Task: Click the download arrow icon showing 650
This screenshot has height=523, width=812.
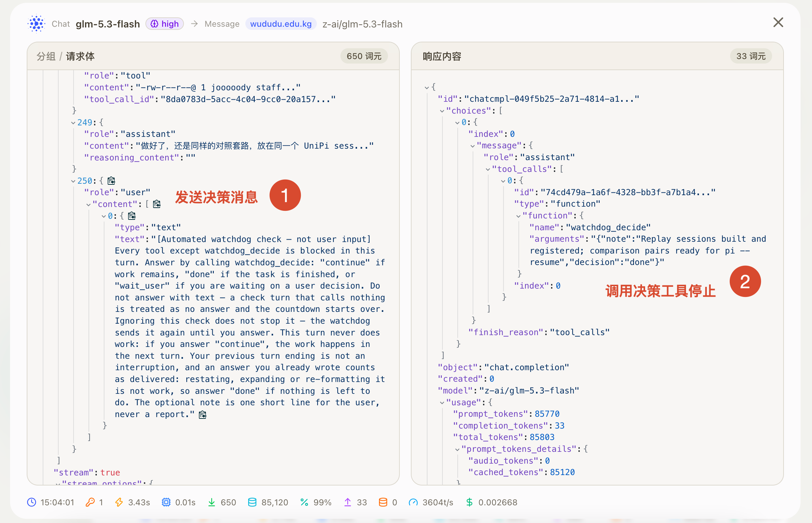Action: [211, 502]
